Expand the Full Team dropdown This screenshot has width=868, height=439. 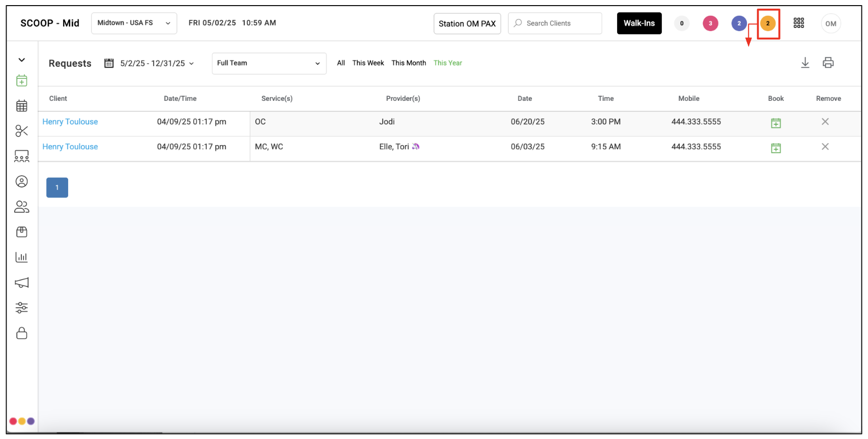coord(269,63)
